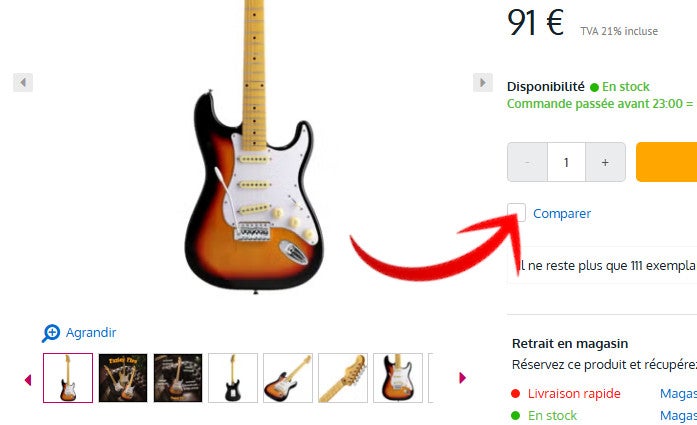Decrease quantity with minus button
This screenshot has height=425, width=697.
527,162
